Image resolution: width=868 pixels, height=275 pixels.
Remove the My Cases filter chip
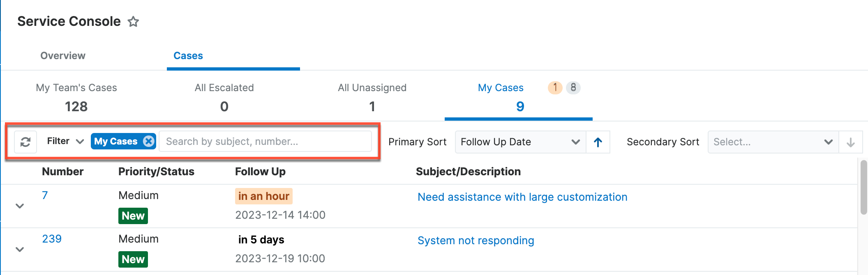point(148,141)
